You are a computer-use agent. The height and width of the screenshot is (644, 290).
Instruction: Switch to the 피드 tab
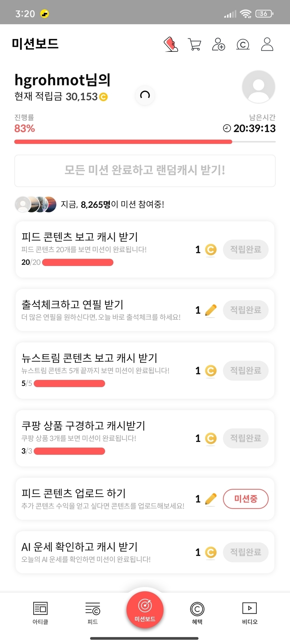(x=93, y=613)
